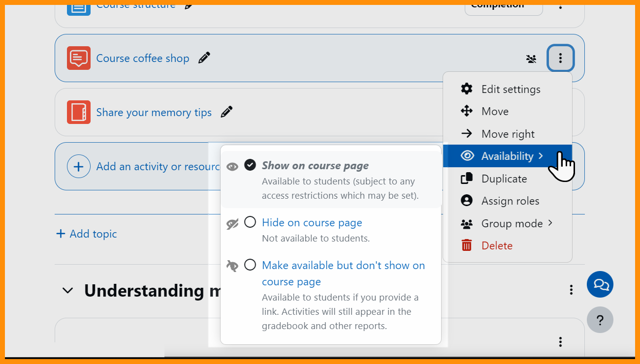Select the Show on course page radio
The width and height of the screenshot is (640, 364).
(250, 165)
